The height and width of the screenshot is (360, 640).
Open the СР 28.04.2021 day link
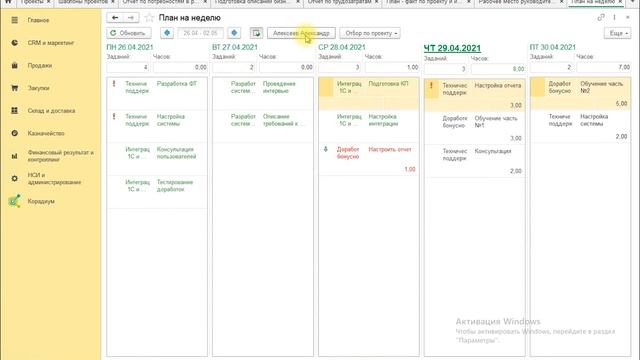342,47
